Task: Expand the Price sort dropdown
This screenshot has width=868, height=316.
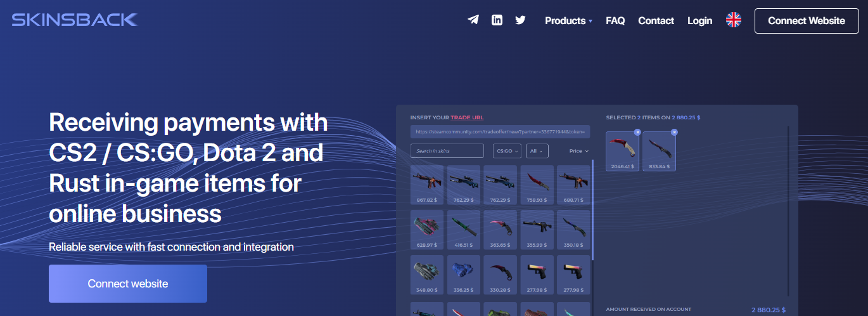Action: click(578, 151)
